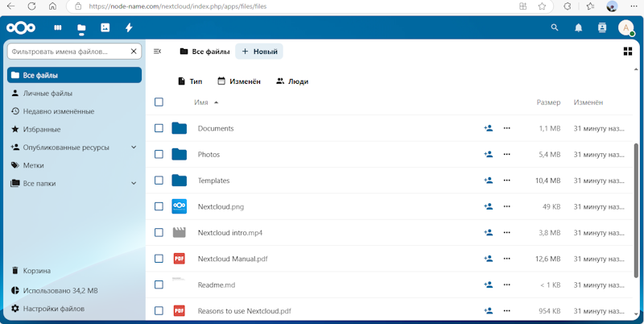644x324 pixels.
Task: Open notifications bell icon
Action: point(578,27)
